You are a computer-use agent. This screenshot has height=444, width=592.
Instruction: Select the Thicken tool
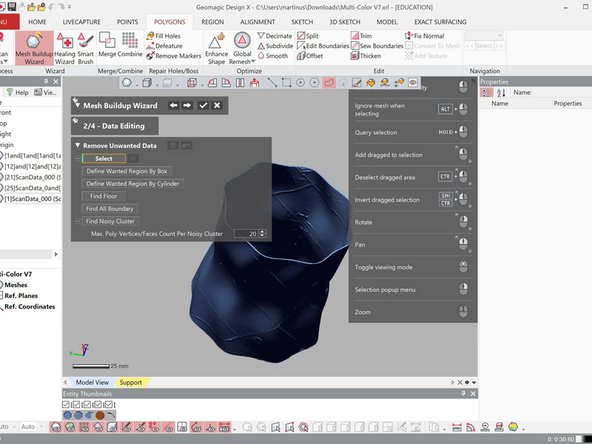pos(366,56)
